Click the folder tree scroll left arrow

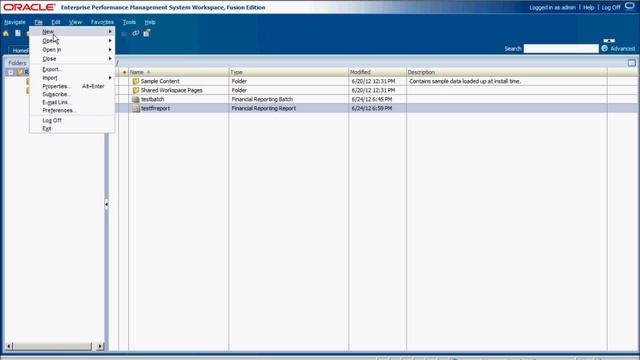[x=9, y=347]
